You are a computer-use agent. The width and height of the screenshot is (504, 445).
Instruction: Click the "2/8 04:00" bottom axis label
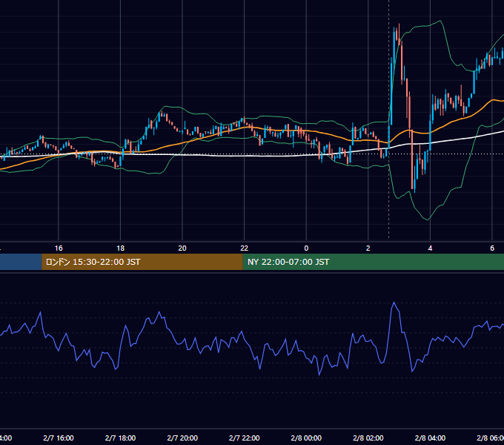[430, 438]
